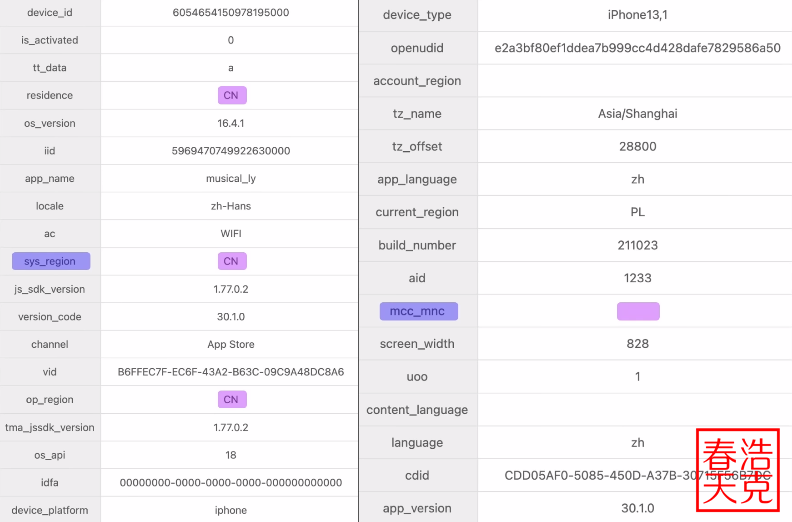Click the blank purple mcc_mnc value swatch
The width and height of the screenshot is (792, 522).
pyautogui.click(x=638, y=311)
